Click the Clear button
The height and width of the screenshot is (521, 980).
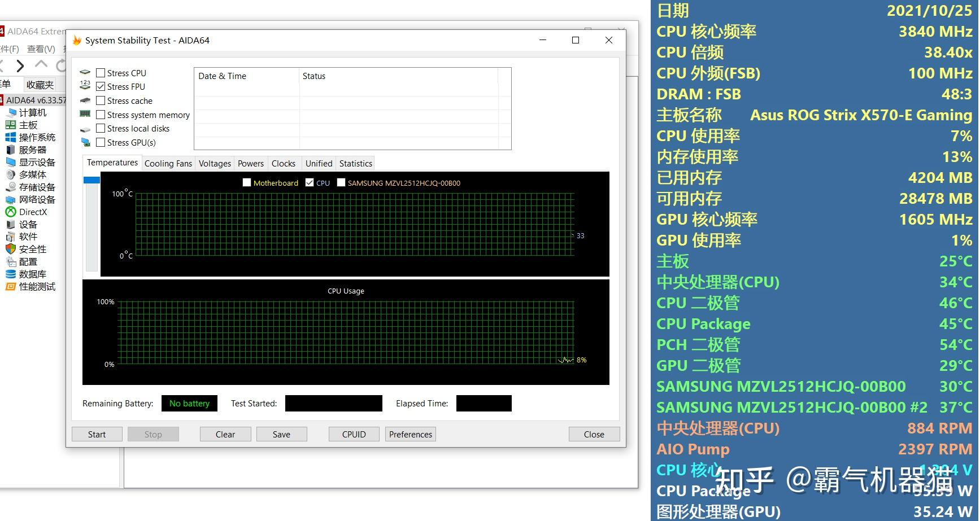225,434
